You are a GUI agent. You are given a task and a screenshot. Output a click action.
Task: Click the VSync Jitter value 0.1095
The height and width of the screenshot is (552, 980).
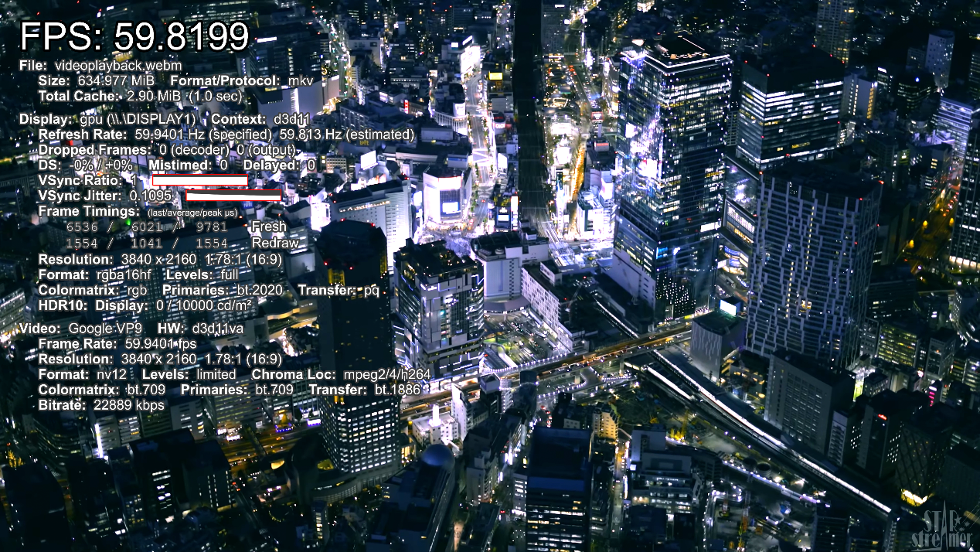pyautogui.click(x=151, y=196)
